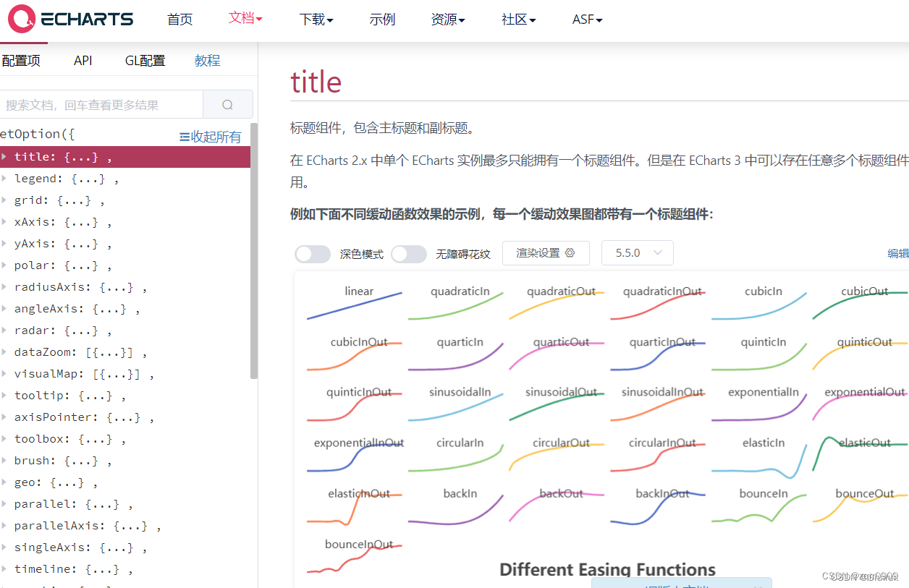909x588 pixels.
Task: Enable the 无障碍花纹 accessibility switch
Action: click(409, 254)
